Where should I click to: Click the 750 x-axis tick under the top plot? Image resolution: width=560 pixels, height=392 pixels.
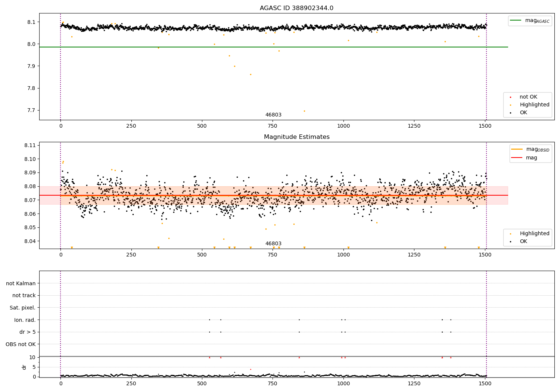point(273,126)
